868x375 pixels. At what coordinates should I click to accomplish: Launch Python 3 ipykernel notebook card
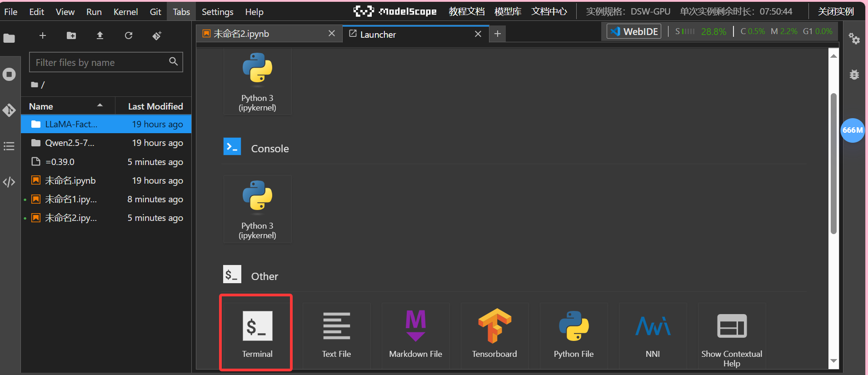(x=258, y=82)
